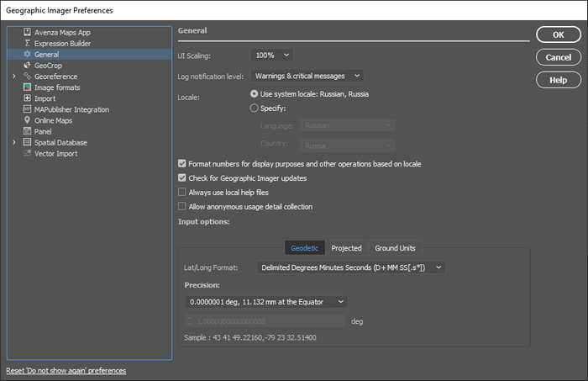588x381 pixels.
Task: Select the Avenza Maps App icon
Action: (28, 32)
